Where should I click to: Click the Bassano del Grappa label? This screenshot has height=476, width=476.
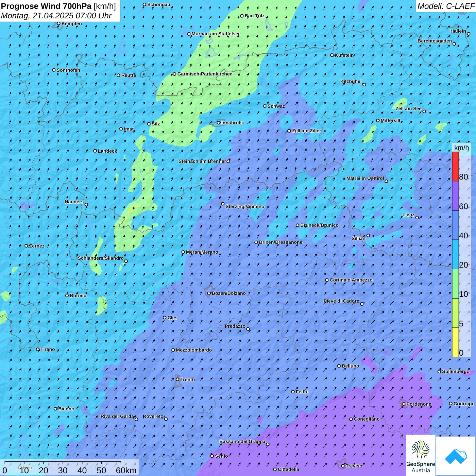[x=242, y=441]
